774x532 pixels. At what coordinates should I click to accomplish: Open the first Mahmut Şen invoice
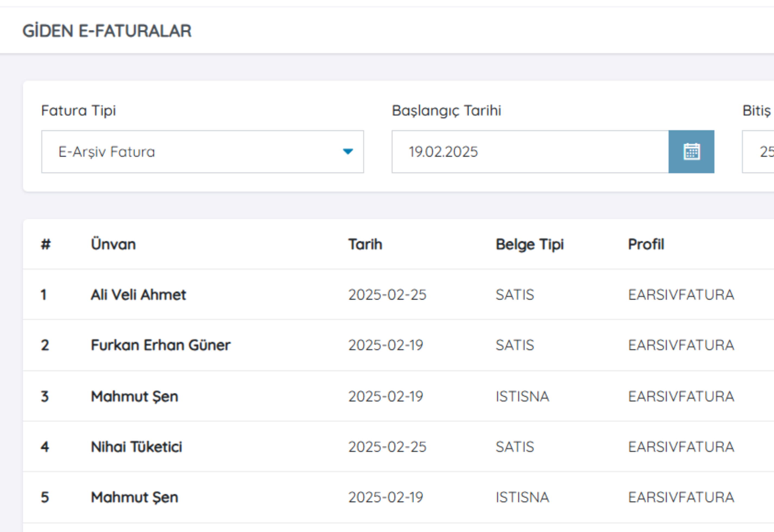click(x=134, y=396)
